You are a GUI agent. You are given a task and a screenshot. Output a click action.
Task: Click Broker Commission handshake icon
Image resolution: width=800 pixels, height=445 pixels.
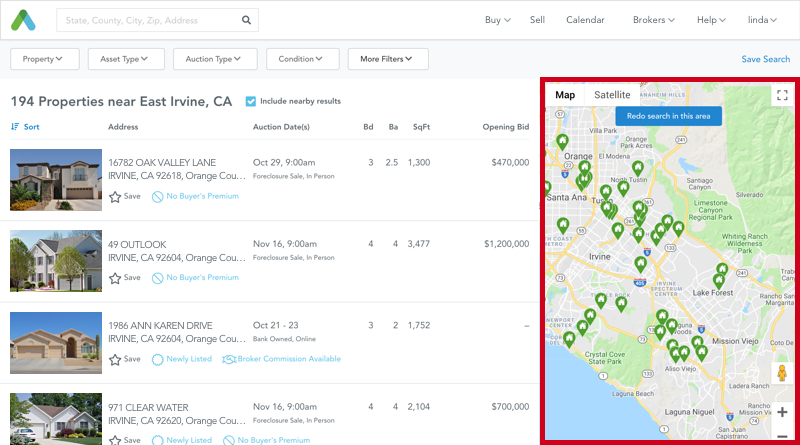[229, 359]
